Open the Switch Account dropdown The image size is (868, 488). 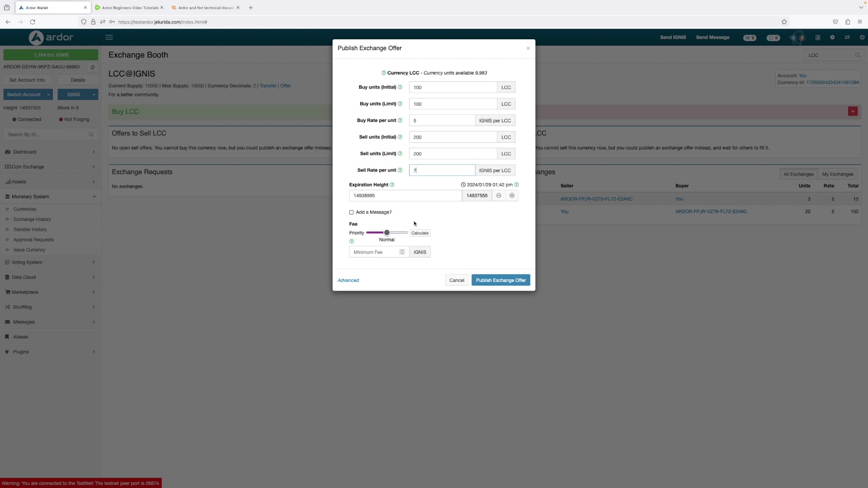28,94
